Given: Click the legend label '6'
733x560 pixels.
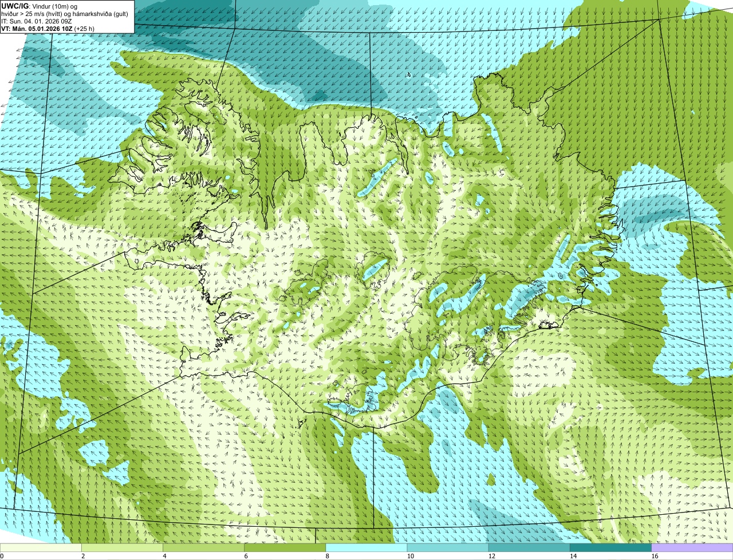Looking at the screenshot, I should click(x=246, y=556).
